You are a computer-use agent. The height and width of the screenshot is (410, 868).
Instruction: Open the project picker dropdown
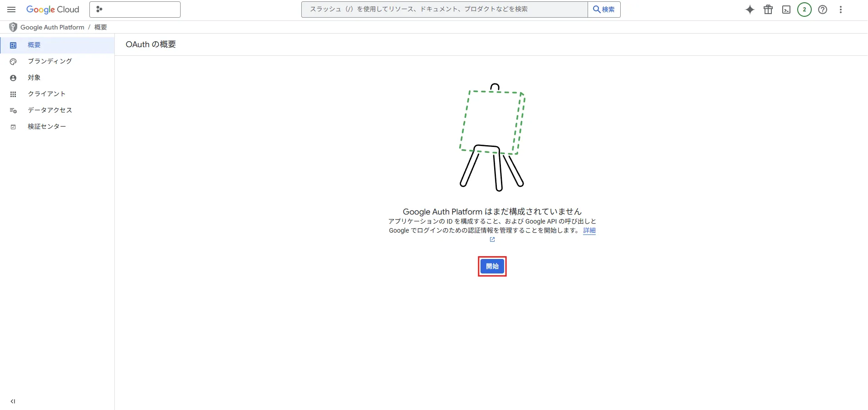pyautogui.click(x=135, y=10)
